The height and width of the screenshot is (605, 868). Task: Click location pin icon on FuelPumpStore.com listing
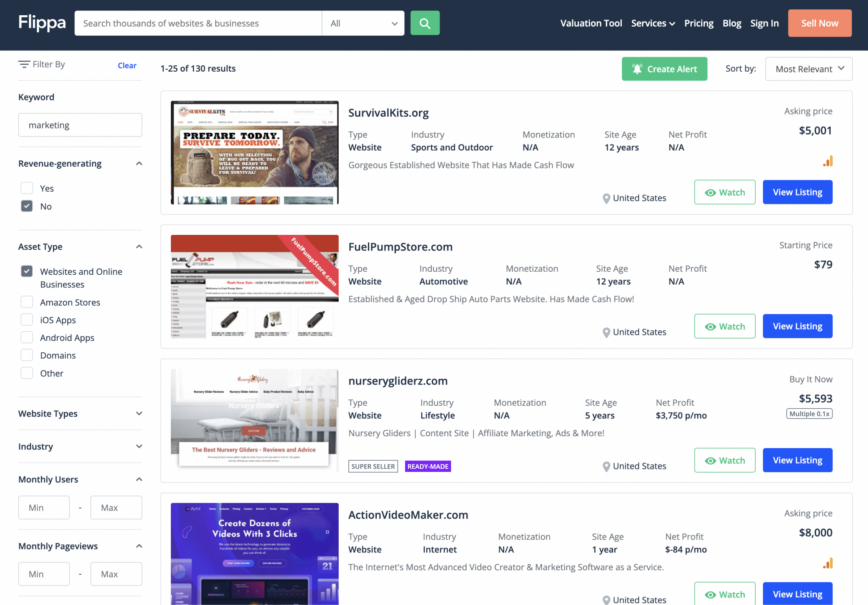[606, 332]
